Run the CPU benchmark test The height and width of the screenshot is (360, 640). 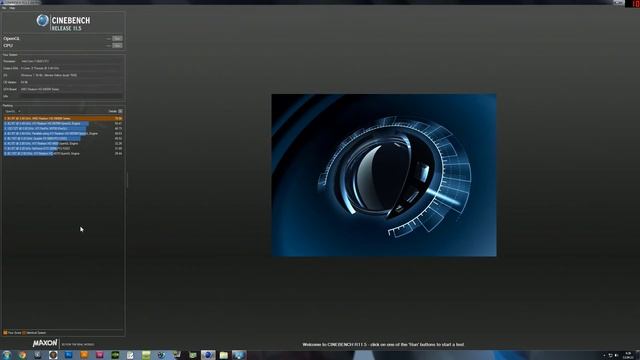pos(117,45)
